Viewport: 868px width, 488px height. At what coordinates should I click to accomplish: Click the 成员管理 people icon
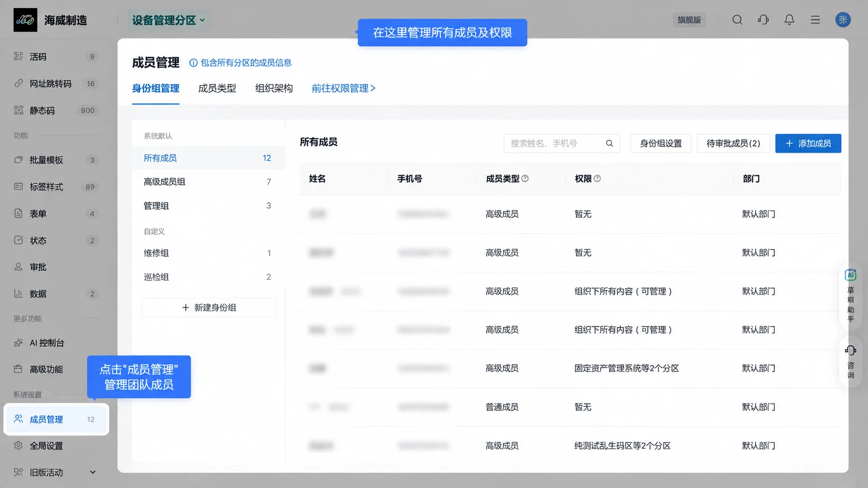click(19, 419)
